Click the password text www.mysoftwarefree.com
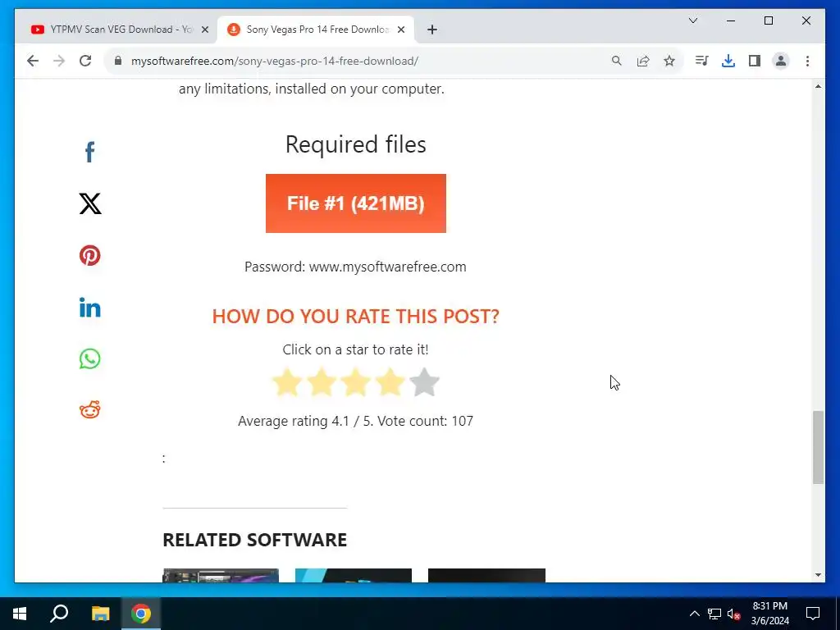The height and width of the screenshot is (630, 840). [x=388, y=267]
